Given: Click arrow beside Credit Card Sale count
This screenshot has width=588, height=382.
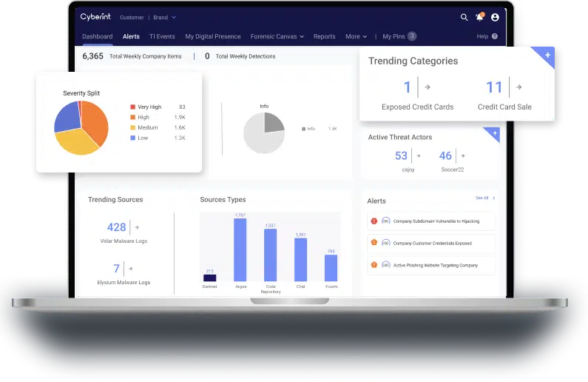Looking at the screenshot, I should pos(519,87).
